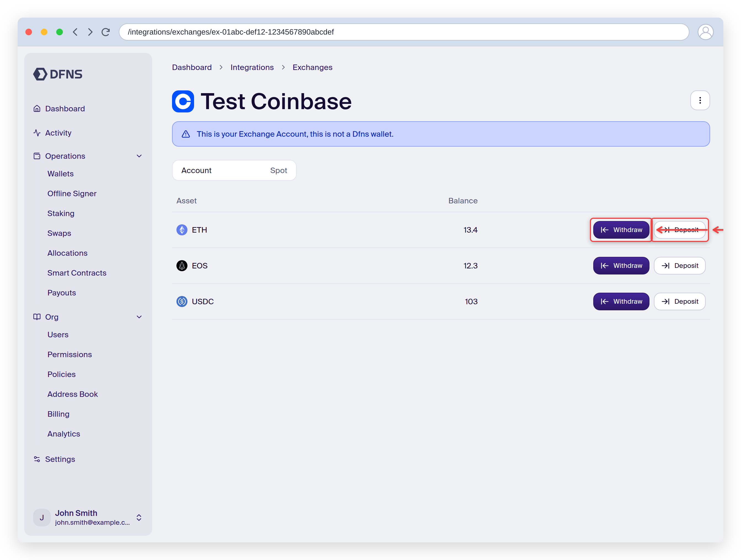Open Permissions in the sidebar
Screen dimensions: 741x560
tap(69, 354)
